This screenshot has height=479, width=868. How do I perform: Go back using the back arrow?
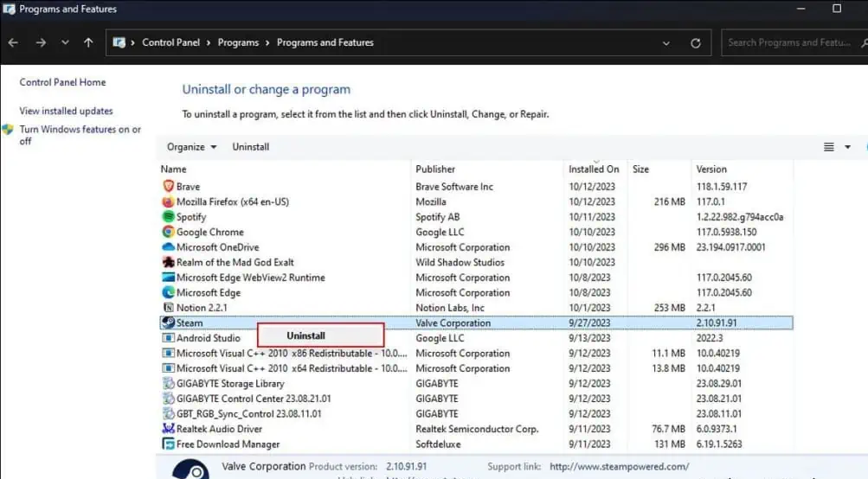[14, 42]
